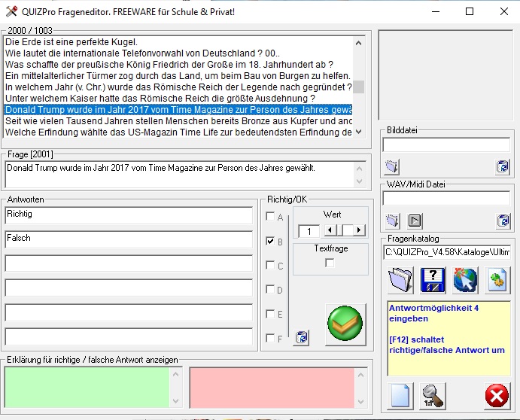This screenshot has width=520, height=420.
Task: Click the green checkmark confirm button
Action: 345,324
